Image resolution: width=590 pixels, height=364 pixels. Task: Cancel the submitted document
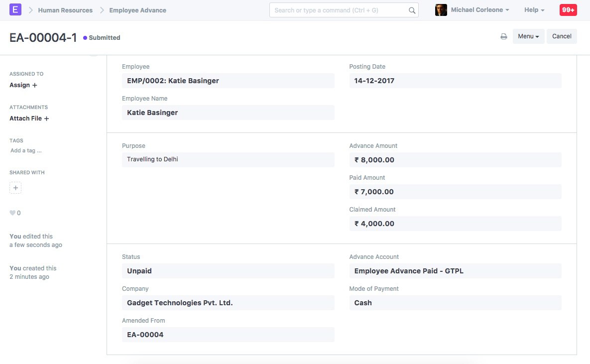pyautogui.click(x=562, y=36)
